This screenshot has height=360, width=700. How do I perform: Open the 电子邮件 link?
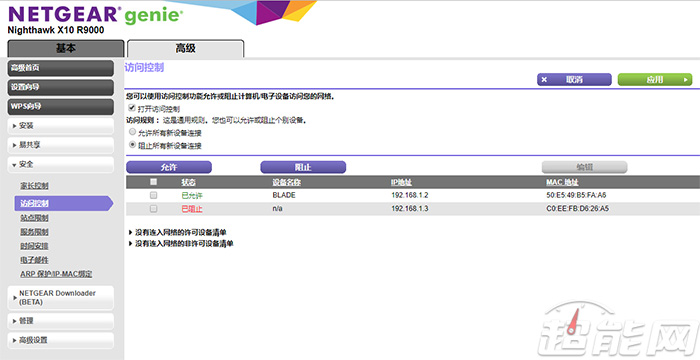(x=34, y=260)
